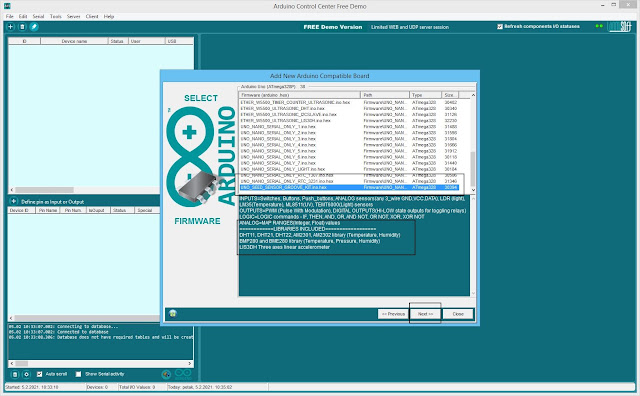Click the edit device pencil icon

[x=34, y=27]
